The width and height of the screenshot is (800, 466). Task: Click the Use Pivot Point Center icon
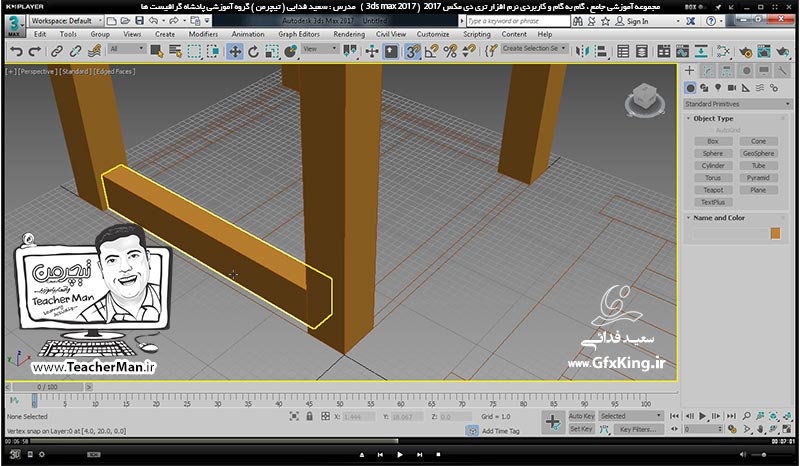[351, 51]
